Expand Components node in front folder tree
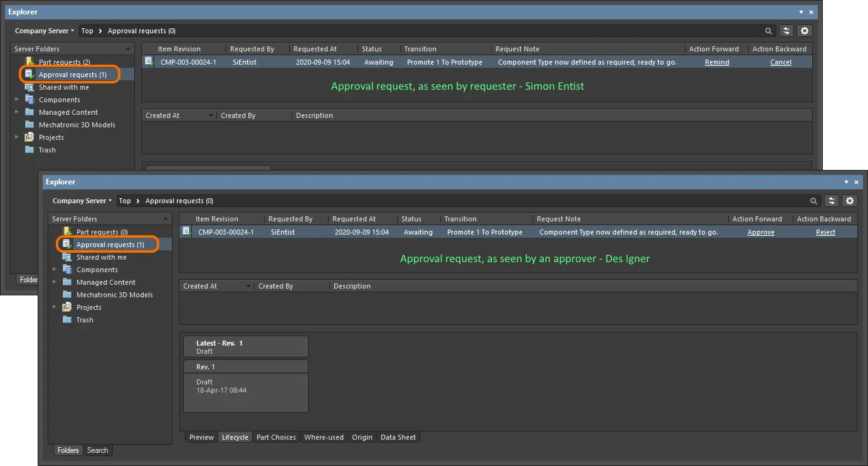Viewport: 868px width, 466px height. (55, 270)
